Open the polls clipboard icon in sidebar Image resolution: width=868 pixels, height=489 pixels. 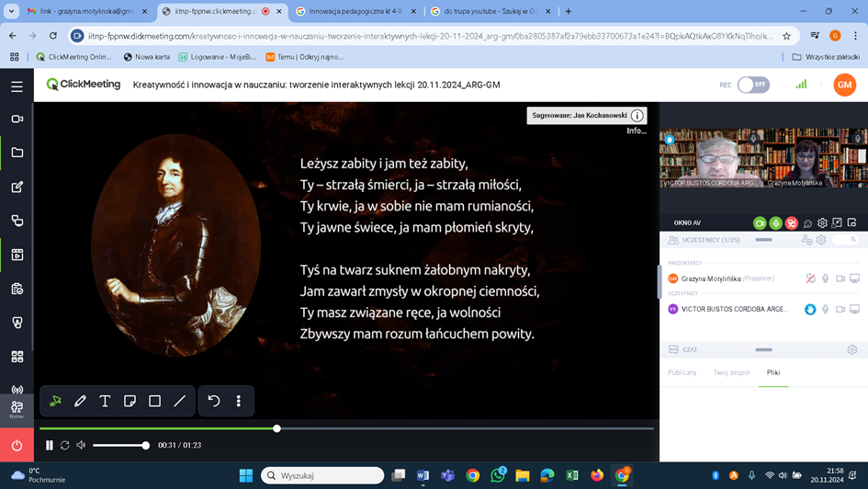pos(17,289)
